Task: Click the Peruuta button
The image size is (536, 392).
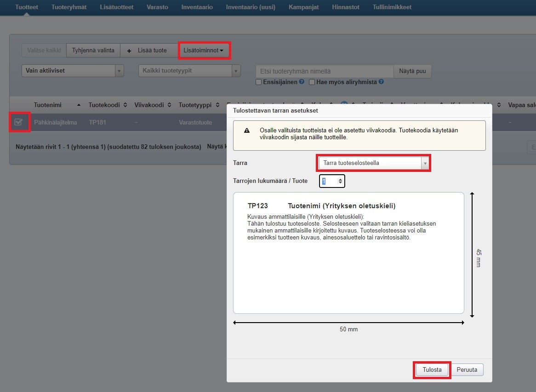Action: (x=467, y=370)
